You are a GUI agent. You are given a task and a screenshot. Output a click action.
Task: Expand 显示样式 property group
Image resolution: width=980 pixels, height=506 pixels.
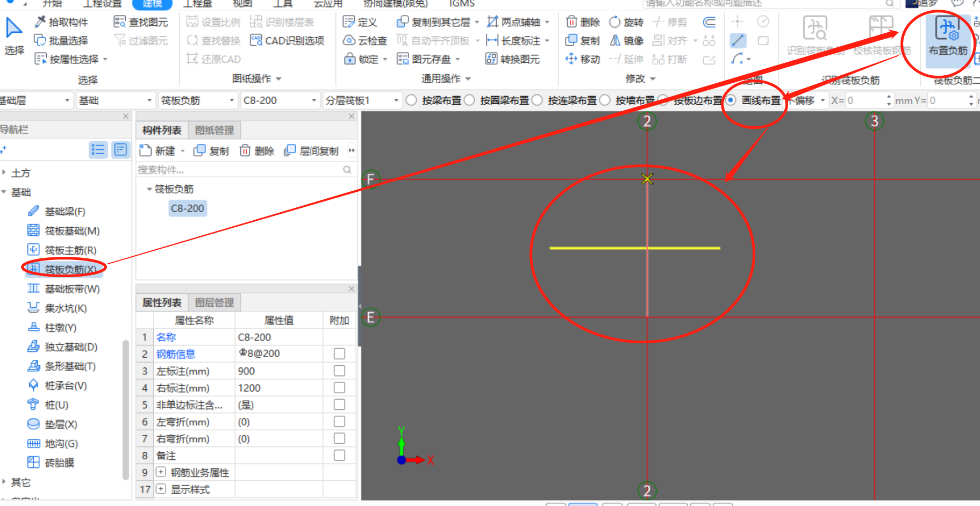(161, 489)
